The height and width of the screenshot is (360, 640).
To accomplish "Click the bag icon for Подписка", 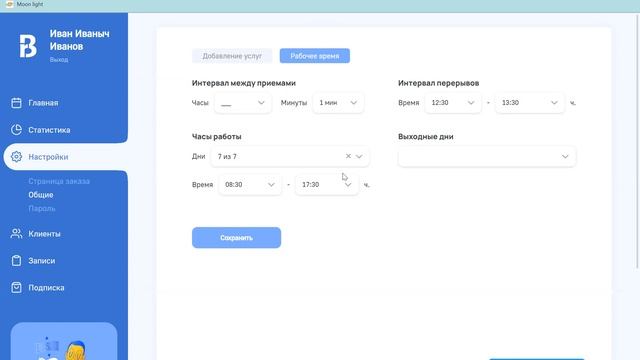I will pos(16,287).
